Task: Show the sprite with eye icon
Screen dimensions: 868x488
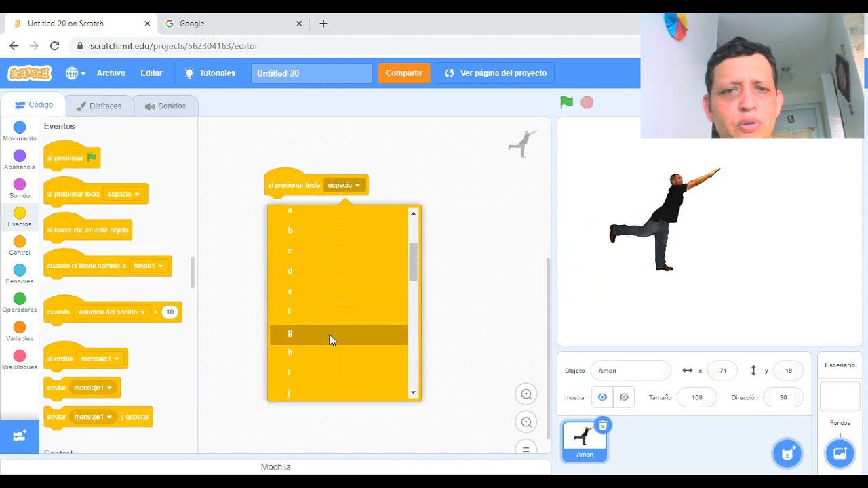Action: 602,397
